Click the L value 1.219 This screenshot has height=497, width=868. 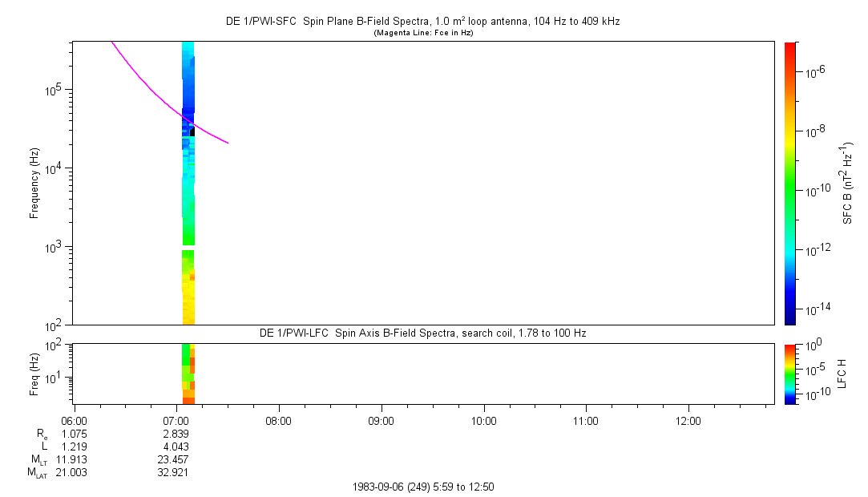pyautogui.click(x=73, y=446)
